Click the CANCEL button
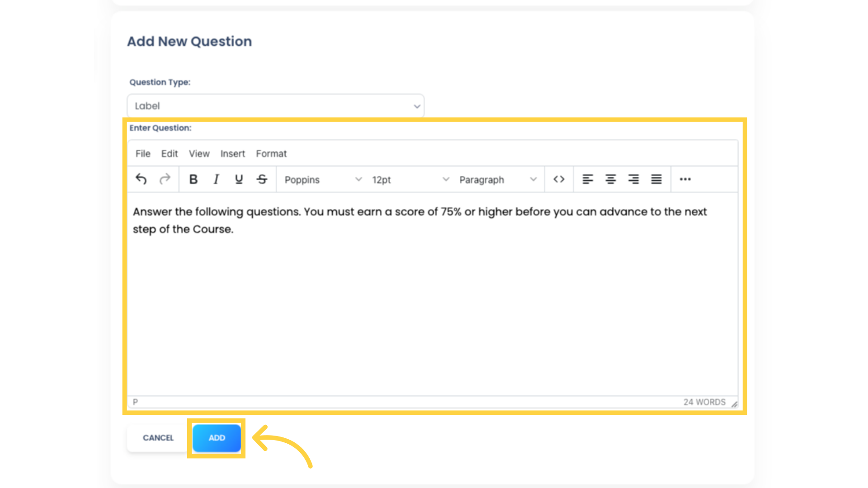 tap(157, 437)
